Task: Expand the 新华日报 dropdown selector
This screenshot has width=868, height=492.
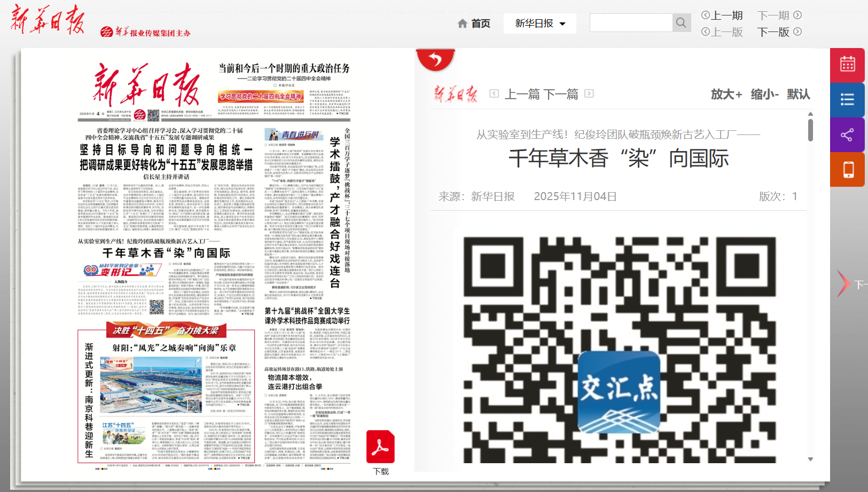Action: [x=539, y=23]
